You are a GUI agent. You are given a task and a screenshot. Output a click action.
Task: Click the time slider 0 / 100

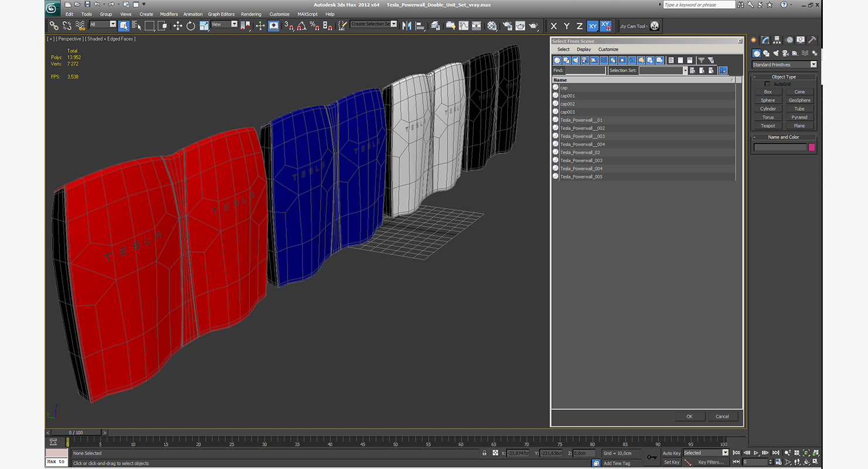tap(76, 433)
